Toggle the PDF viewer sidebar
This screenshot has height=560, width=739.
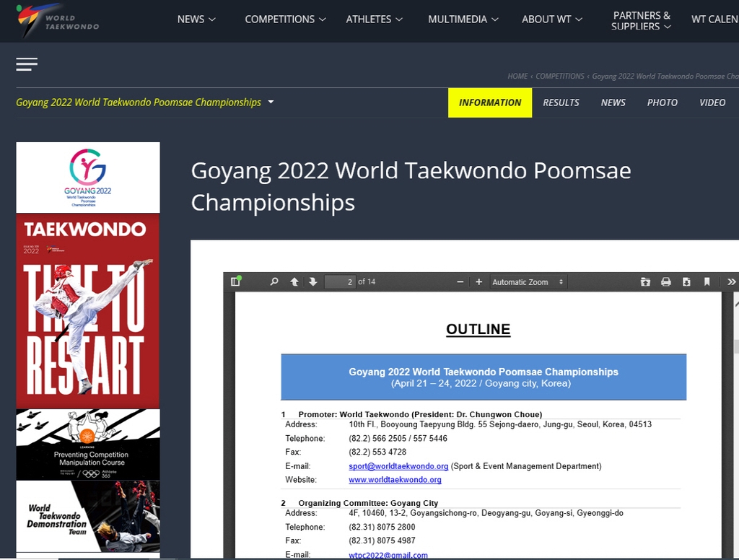click(235, 281)
